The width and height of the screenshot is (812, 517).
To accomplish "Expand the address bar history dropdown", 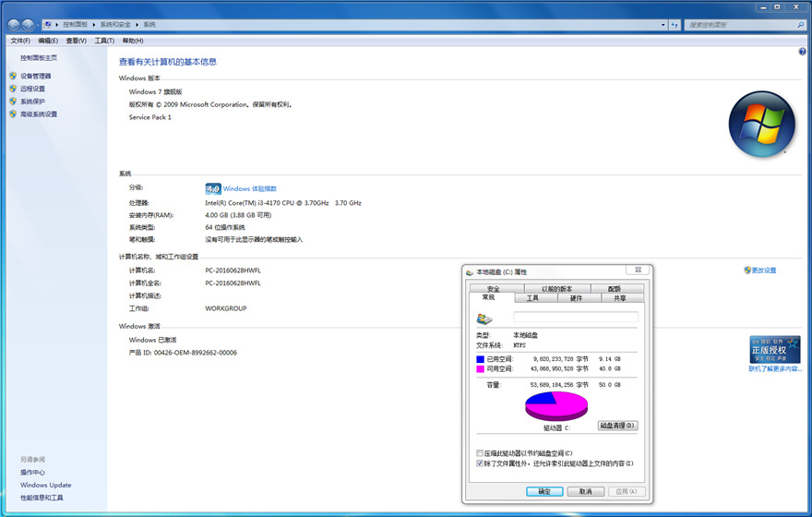I will coord(663,24).
